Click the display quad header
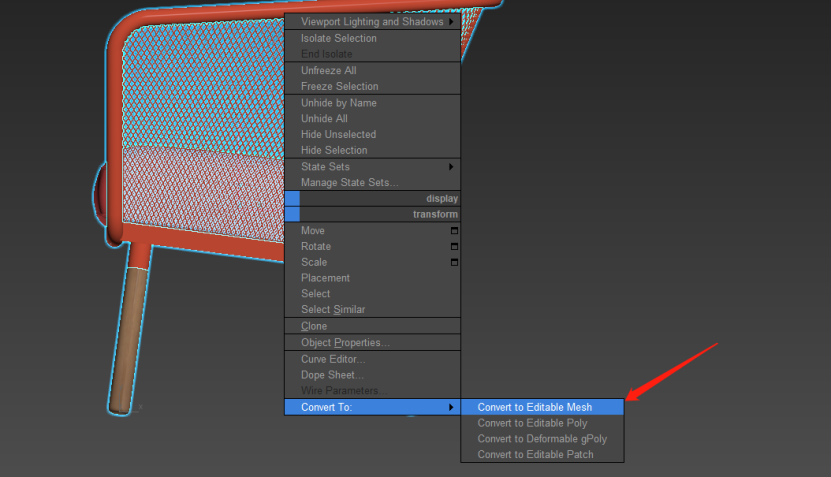The width and height of the screenshot is (831, 477). 372,199
